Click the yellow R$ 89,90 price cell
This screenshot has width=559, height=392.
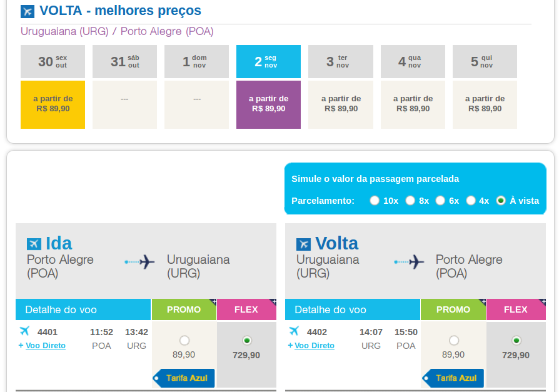click(53, 104)
